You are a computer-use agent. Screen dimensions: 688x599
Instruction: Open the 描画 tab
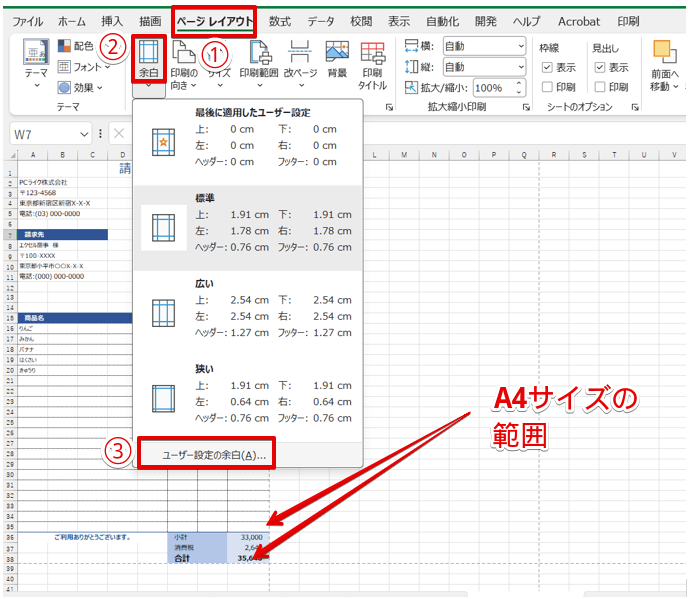click(x=150, y=22)
